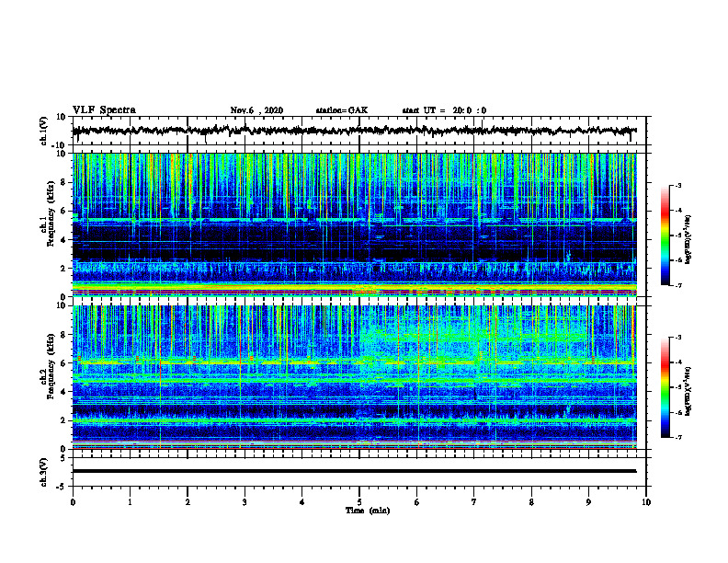Click time axis tick label "3"
Image resolution: width=728 pixels, height=563 pixels.
click(x=245, y=502)
